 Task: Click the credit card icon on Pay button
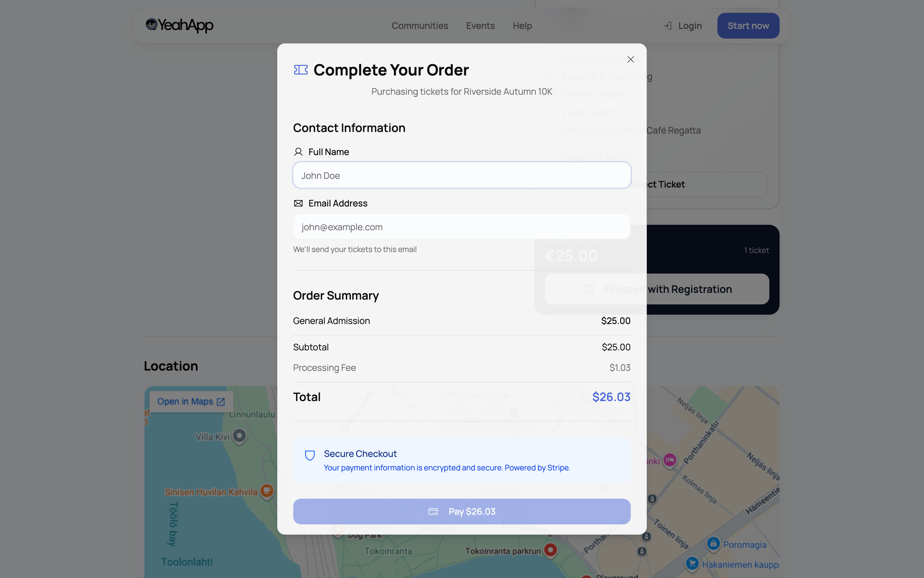[433, 512]
